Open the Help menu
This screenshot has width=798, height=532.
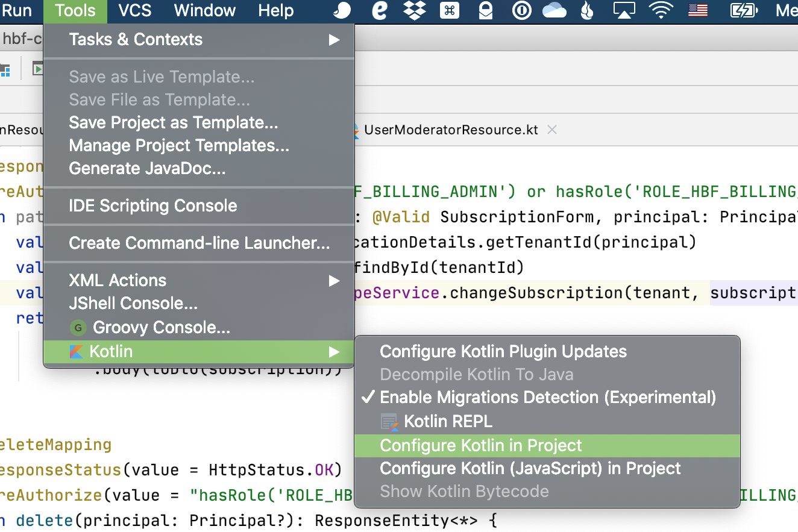(276, 10)
